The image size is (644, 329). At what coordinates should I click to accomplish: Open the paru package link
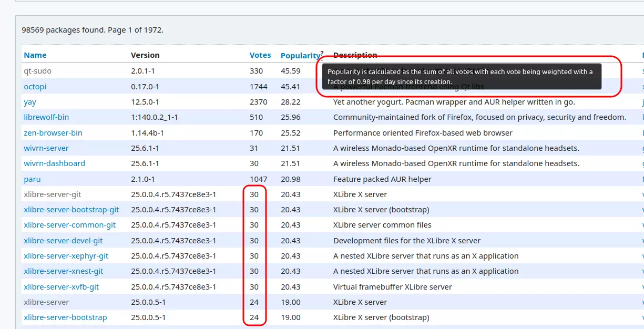(x=32, y=179)
